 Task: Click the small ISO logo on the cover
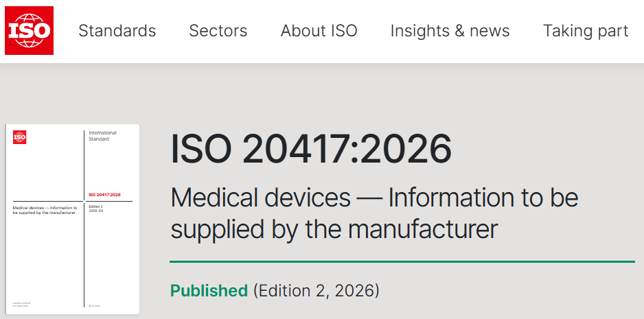pyautogui.click(x=20, y=137)
